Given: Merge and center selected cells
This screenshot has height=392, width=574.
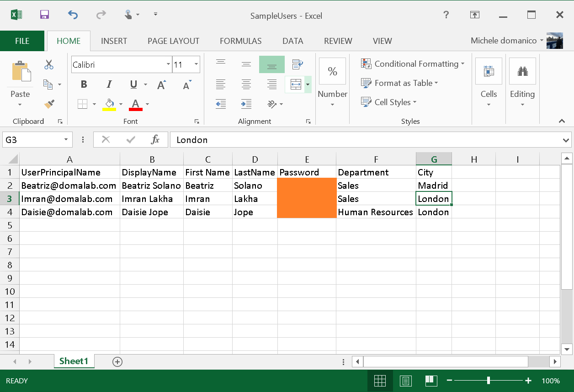Looking at the screenshot, I should point(296,85).
